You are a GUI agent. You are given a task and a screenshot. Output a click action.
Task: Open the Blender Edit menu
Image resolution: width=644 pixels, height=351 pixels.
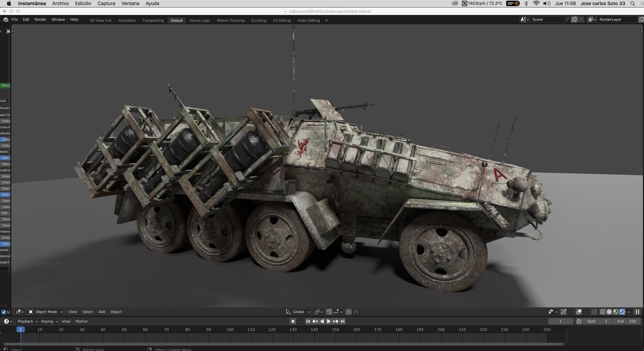pyautogui.click(x=26, y=19)
